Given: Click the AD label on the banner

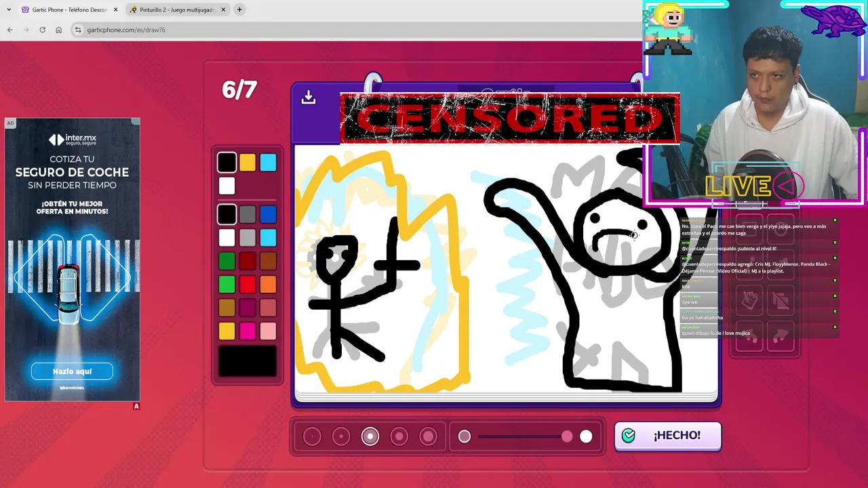Looking at the screenshot, I should click(9, 123).
